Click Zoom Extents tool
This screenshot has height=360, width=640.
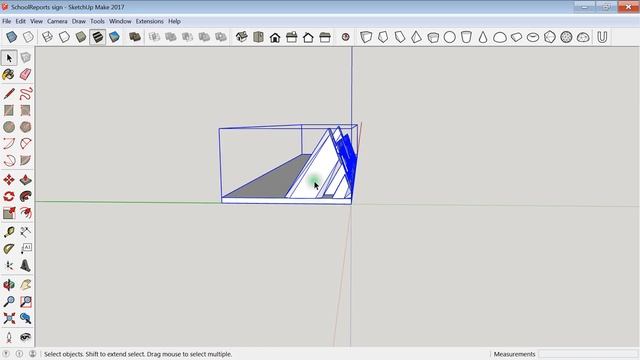click(x=9, y=318)
